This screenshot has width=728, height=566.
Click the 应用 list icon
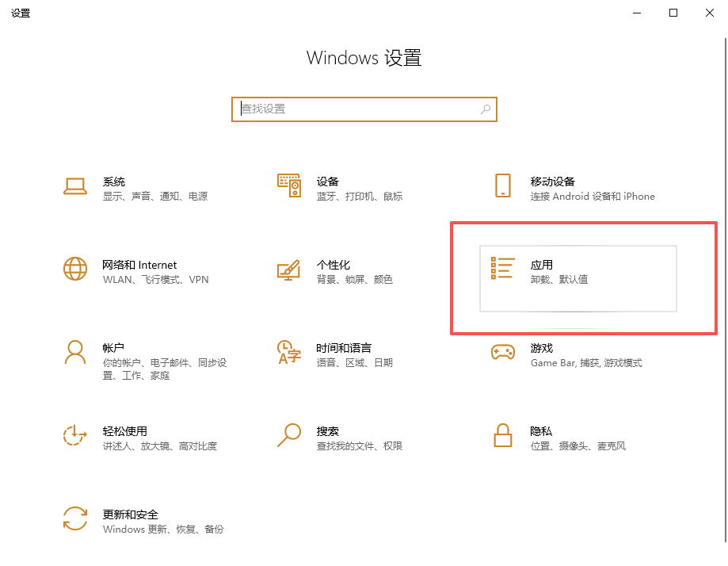[x=503, y=268]
